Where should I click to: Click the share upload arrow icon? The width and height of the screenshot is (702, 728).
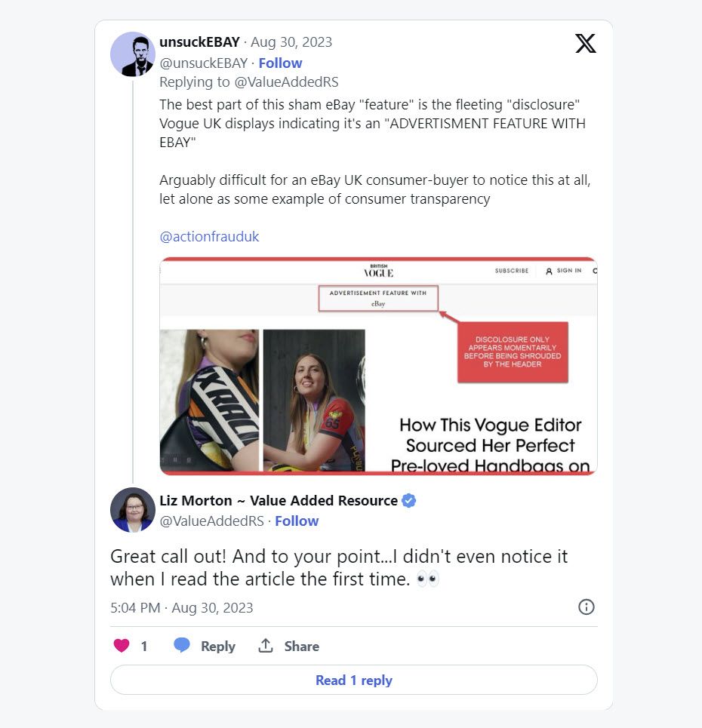(266, 645)
